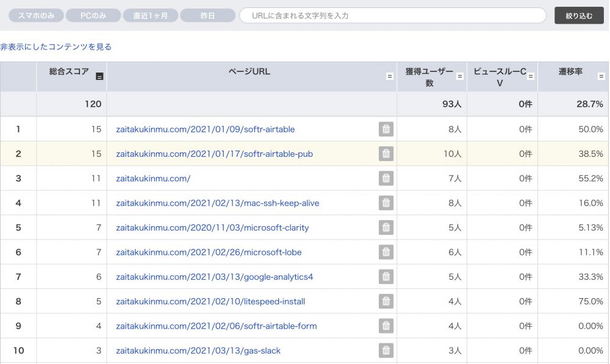
Task: Select the 昨日 filter pill
Action: pyautogui.click(x=208, y=16)
